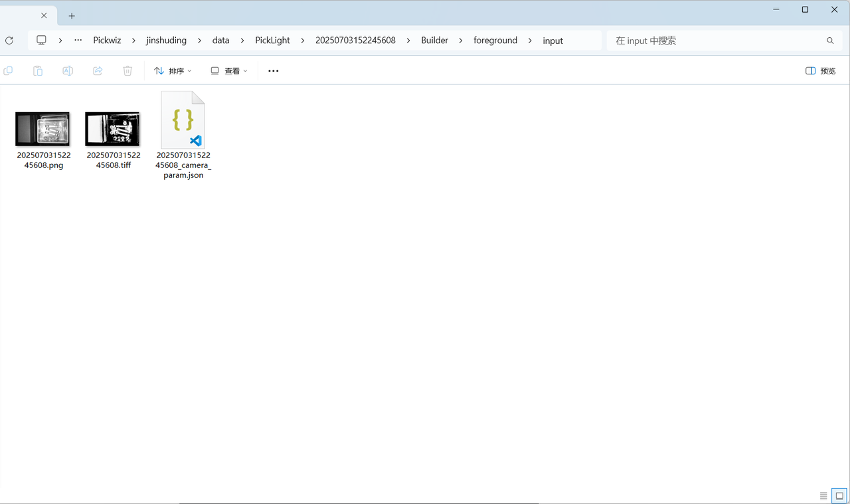The image size is (850, 504).
Task: Click the PC monitor icon in address bar
Action: pyautogui.click(x=41, y=41)
